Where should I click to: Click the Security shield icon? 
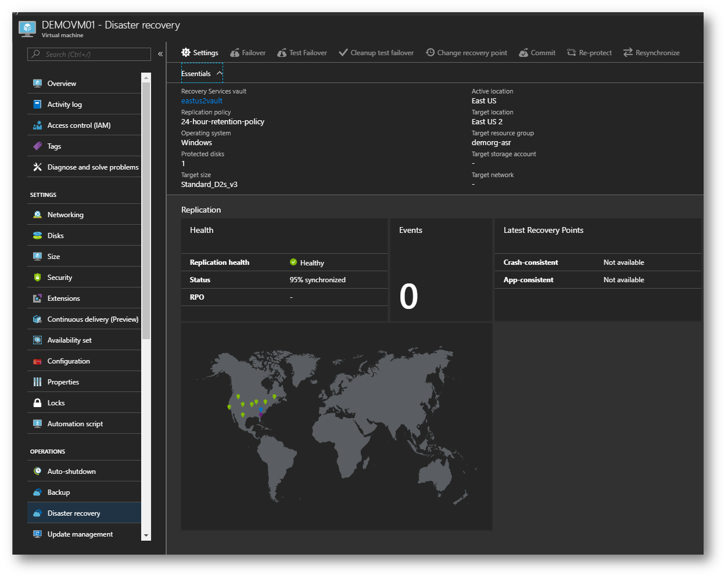(x=37, y=277)
